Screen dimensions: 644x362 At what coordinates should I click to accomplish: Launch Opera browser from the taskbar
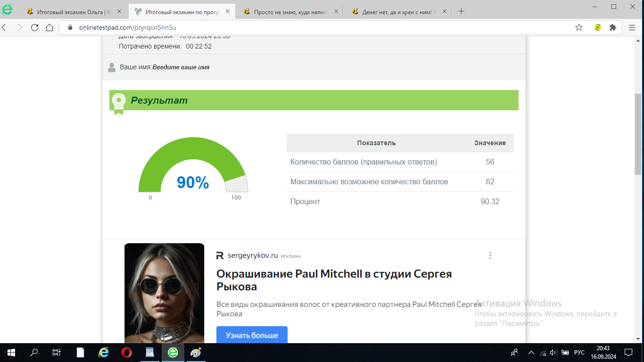pos(126,353)
